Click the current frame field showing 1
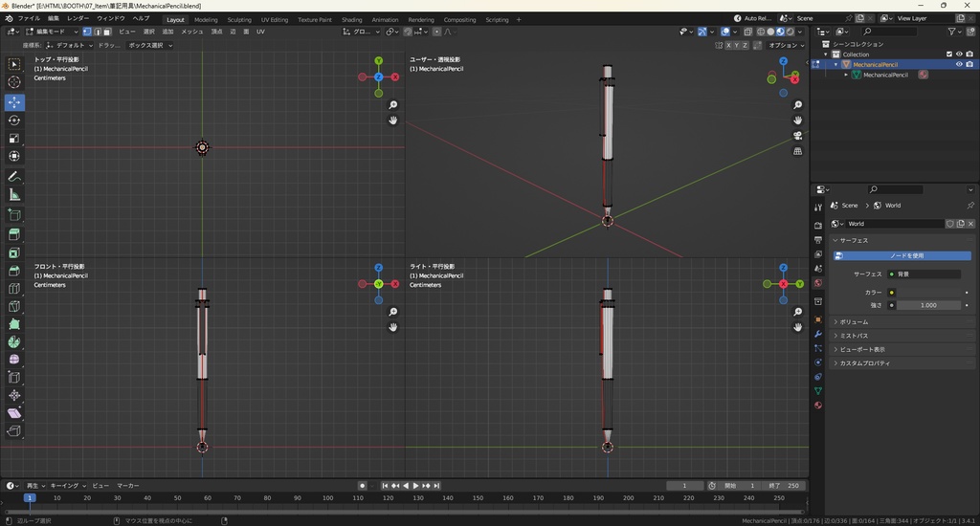 coord(684,486)
